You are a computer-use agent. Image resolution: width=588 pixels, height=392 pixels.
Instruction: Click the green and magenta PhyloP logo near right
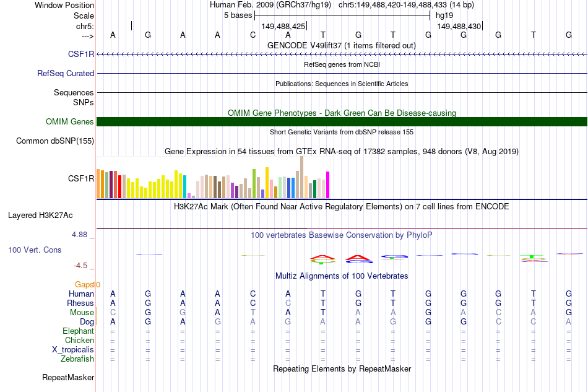[534, 258]
